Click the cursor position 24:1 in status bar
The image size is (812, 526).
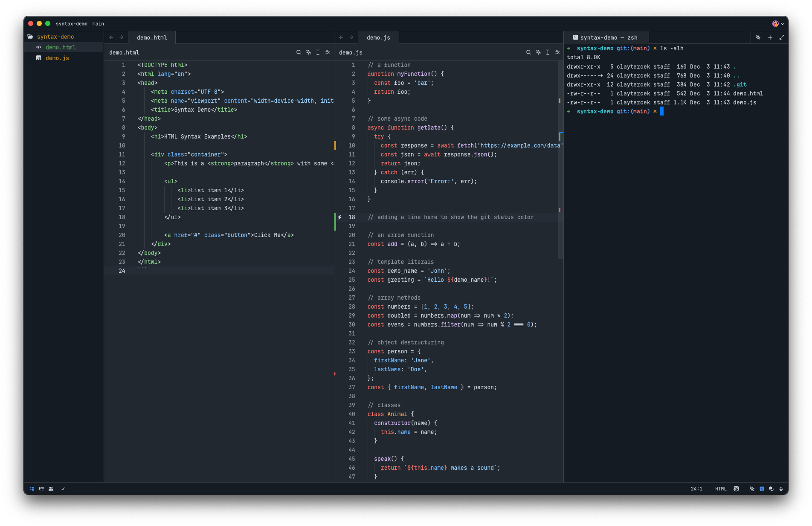coord(696,489)
